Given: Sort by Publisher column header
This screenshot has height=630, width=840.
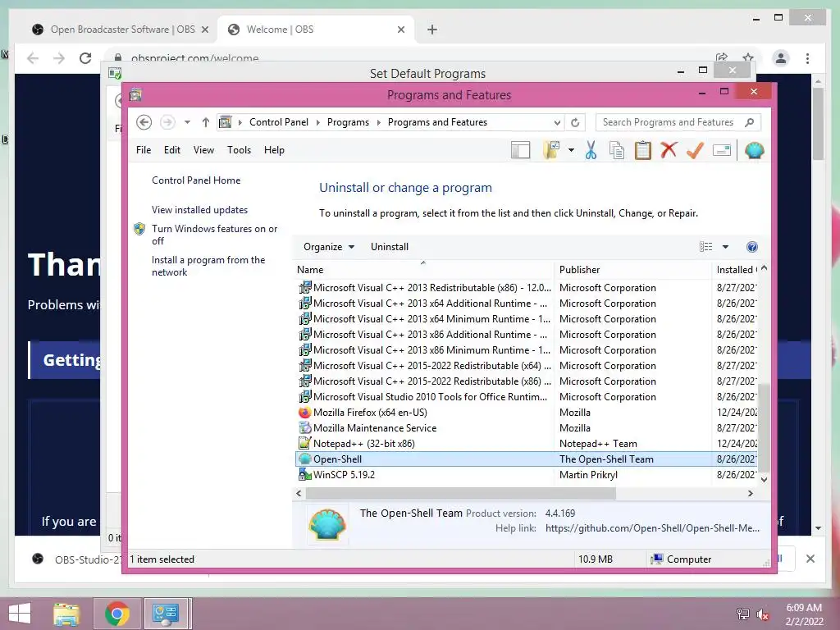Looking at the screenshot, I should click(632, 269).
